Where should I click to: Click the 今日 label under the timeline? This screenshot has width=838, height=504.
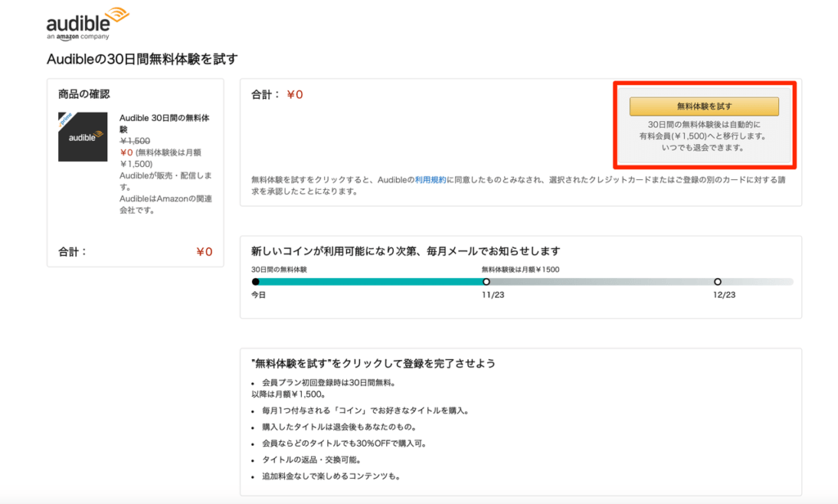pos(259,295)
